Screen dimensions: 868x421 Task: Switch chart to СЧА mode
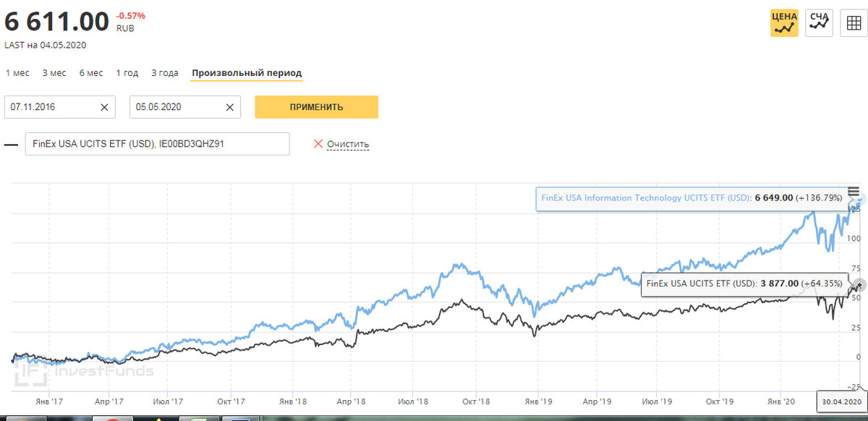819,23
